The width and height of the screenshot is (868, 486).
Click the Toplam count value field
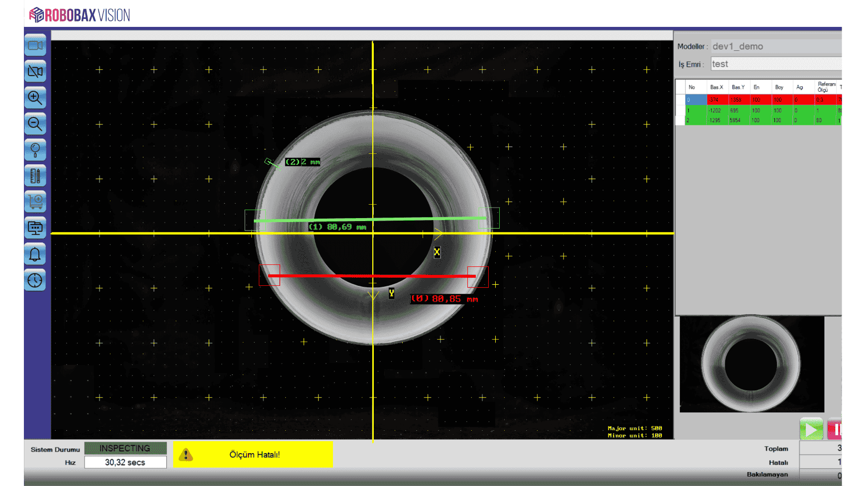(x=821, y=448)
